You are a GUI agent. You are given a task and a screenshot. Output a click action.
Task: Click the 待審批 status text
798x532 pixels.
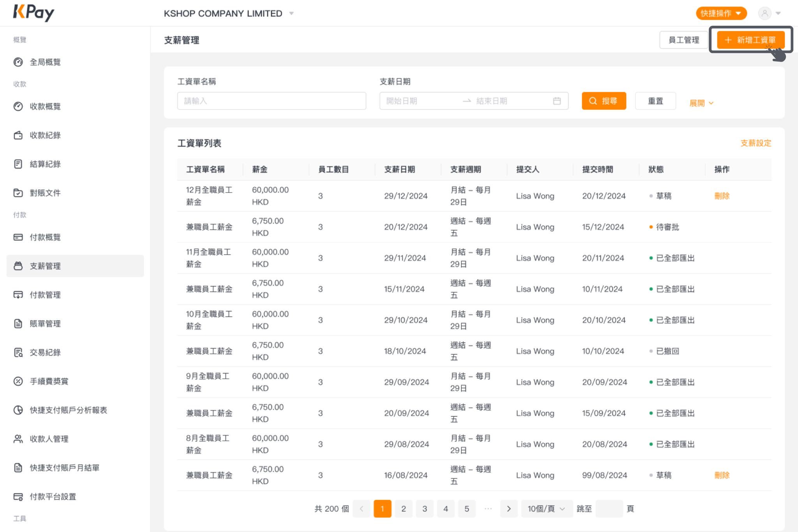(x=667, y=227)
